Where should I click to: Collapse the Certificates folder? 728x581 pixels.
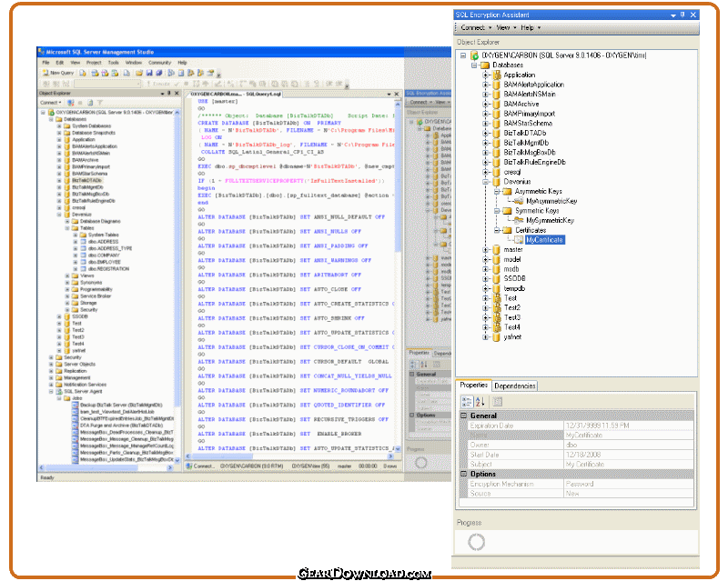tap(497, 230)
